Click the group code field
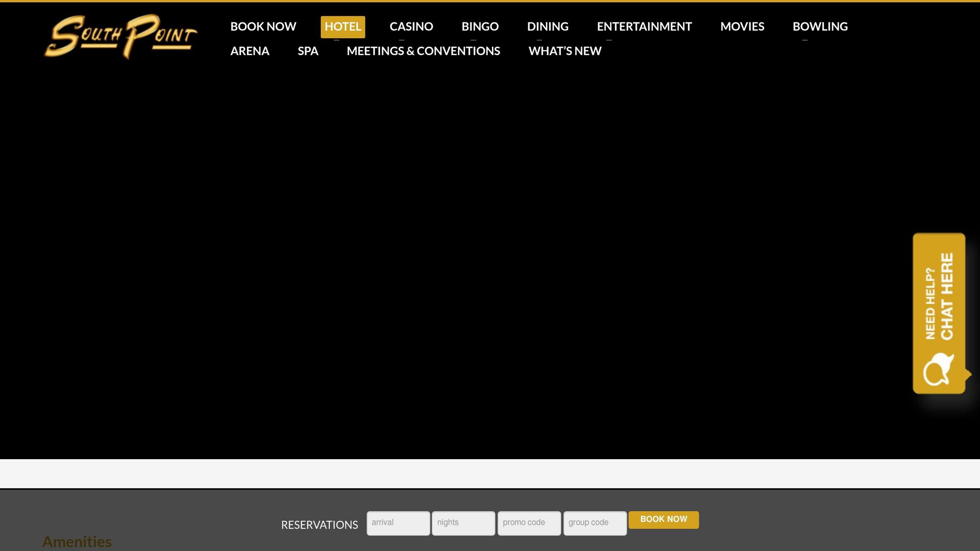 [x=595, y=523]
